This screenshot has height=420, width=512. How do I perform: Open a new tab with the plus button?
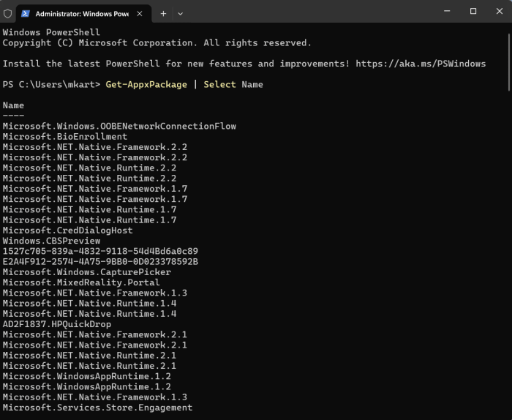click(x=163, y=14)
